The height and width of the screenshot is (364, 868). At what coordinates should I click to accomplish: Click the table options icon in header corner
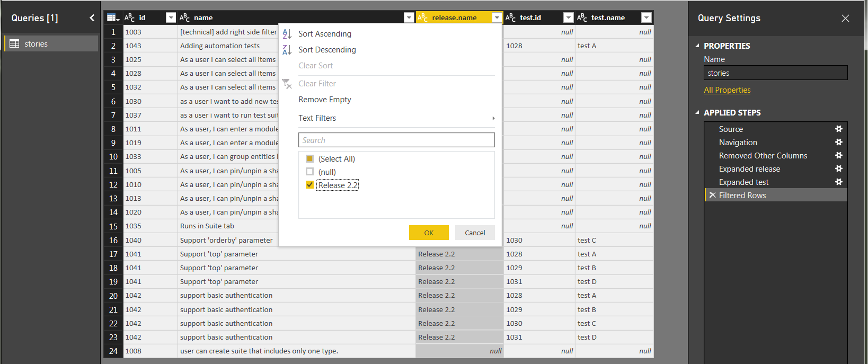(x=113, y=17)
